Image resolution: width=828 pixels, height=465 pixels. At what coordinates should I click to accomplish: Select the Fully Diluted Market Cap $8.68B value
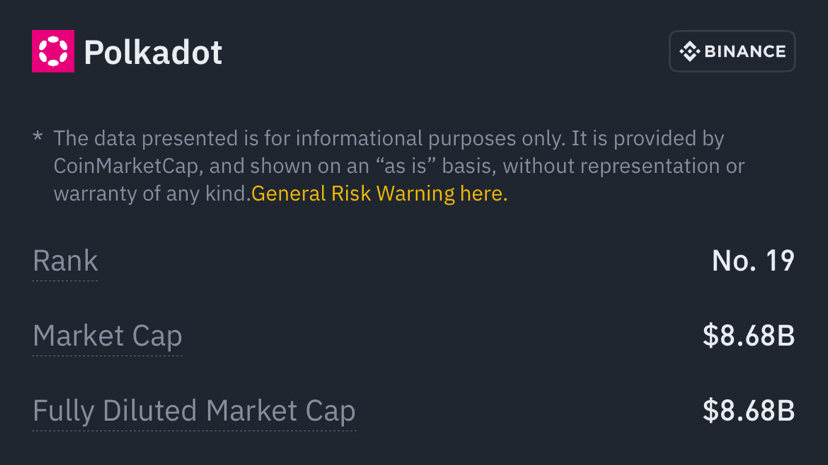(x=748, y=411)
